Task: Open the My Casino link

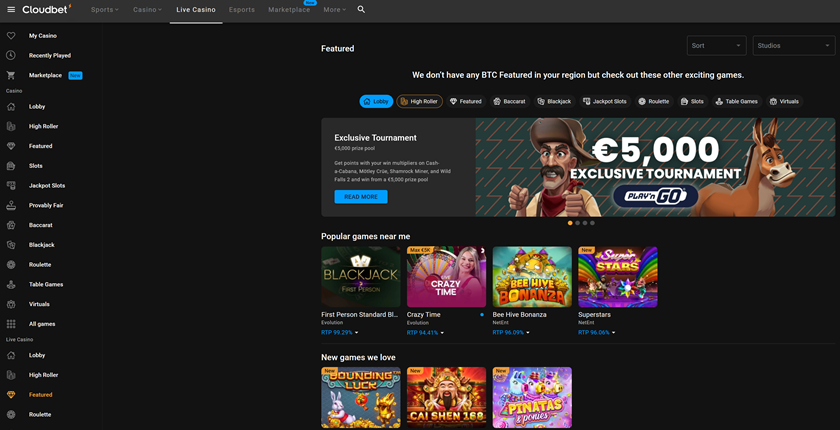Action: pos(43,36)
